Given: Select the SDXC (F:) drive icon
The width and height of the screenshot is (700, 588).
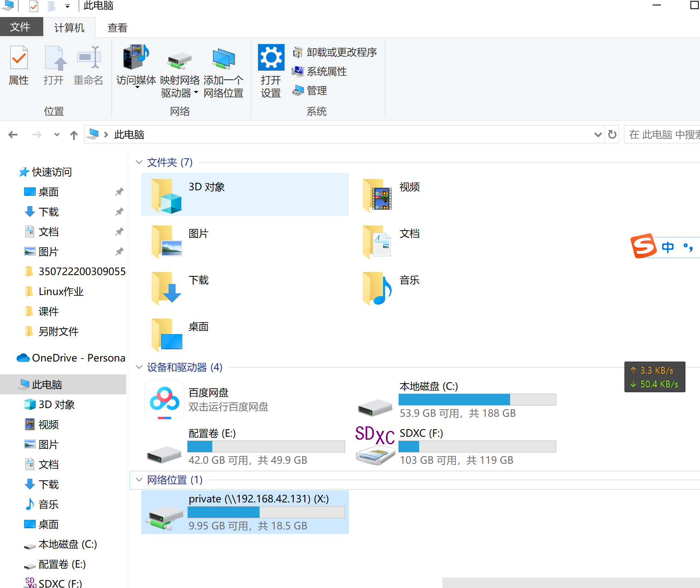Looking at the screenshot, I should click(375, 445).
